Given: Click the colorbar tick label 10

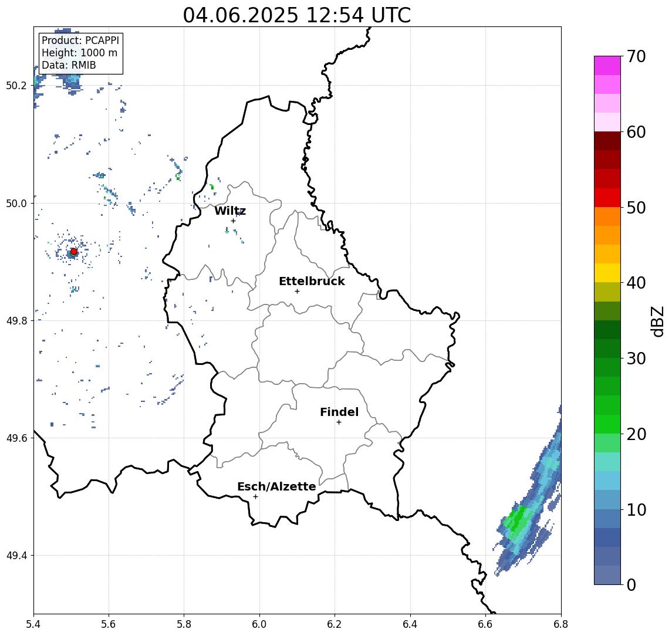Looking at the screenshot, I should pyautogui.click(x=636, y=509).
